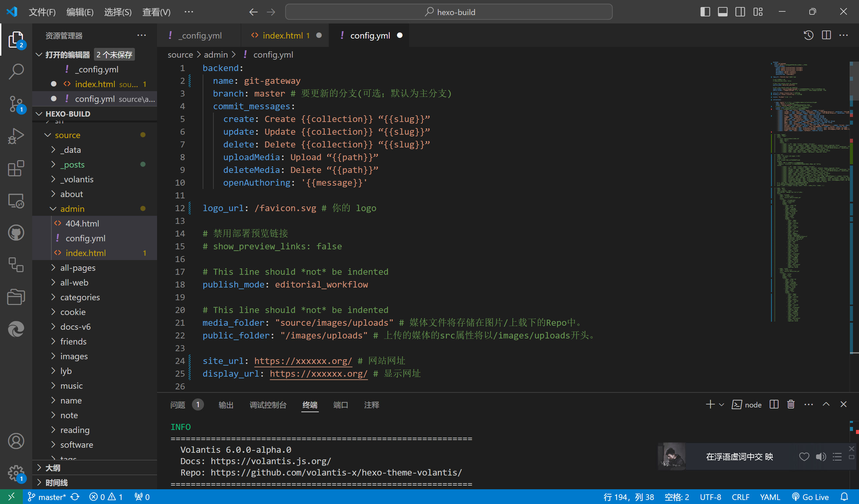
Task: Toggle the bottom panel layout button
Action: 722,12
